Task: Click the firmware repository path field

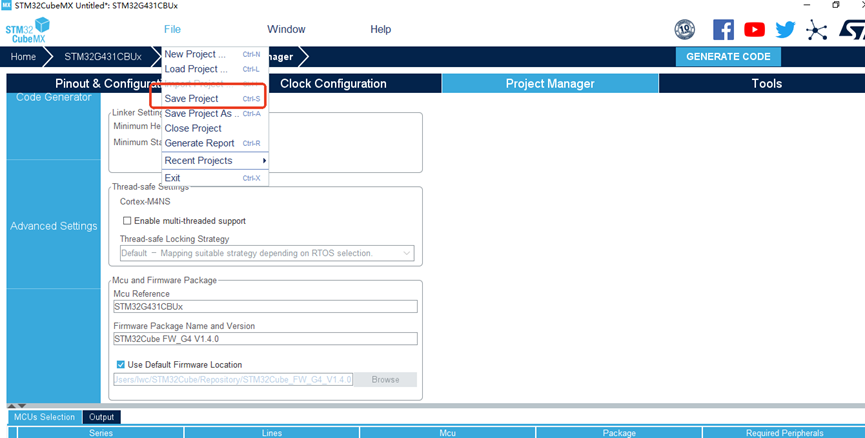Action: click(233, 380)
